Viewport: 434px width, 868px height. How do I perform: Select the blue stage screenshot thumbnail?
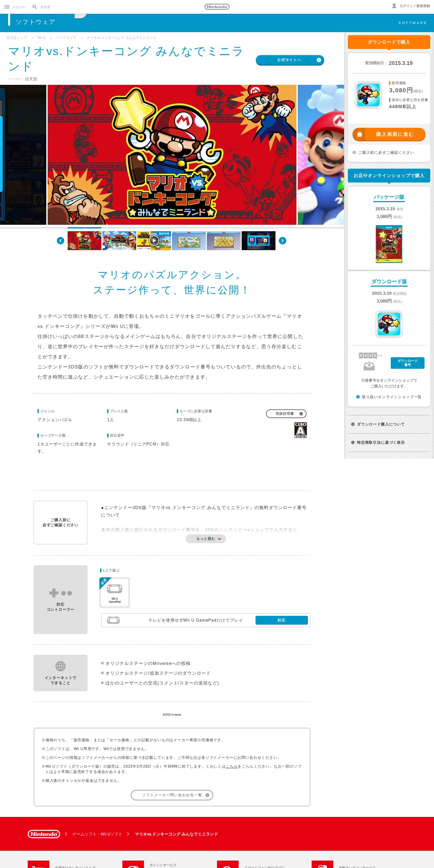(189, 241)
